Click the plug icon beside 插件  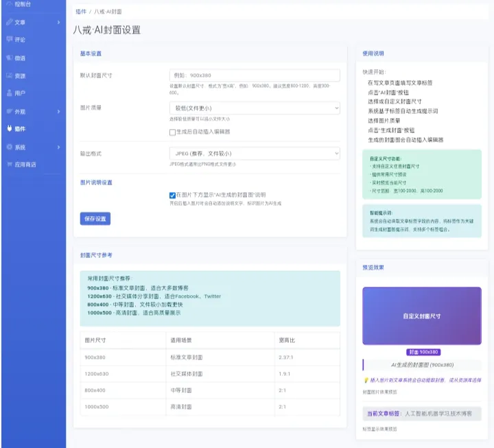[10, 128]
